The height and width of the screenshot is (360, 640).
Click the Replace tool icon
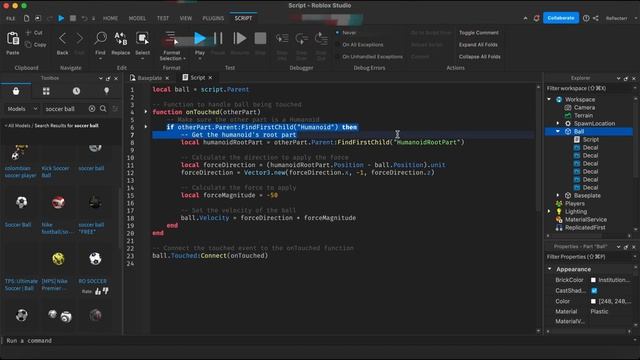pos(120,38)
